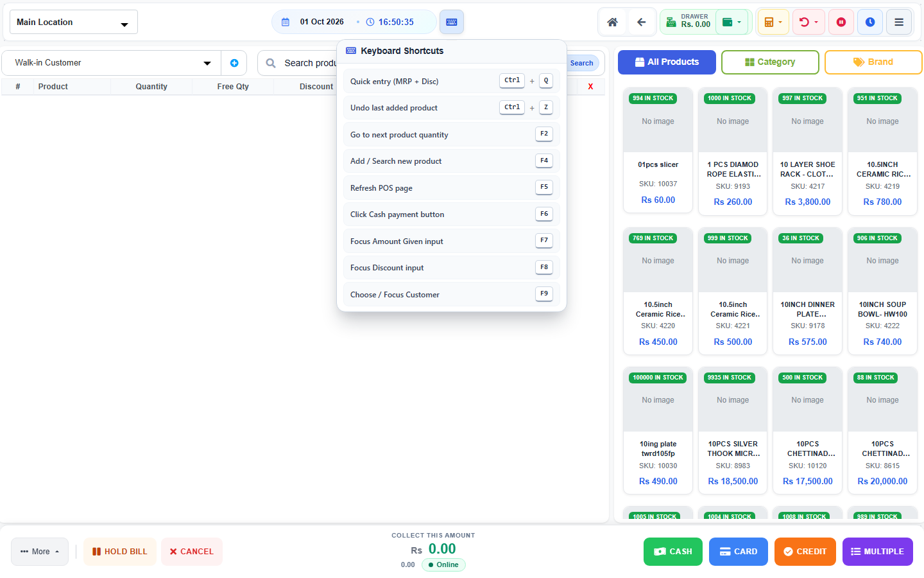924x578 pixels.
Task: Click the CANCEL button
Action: (x=192, y=552)
